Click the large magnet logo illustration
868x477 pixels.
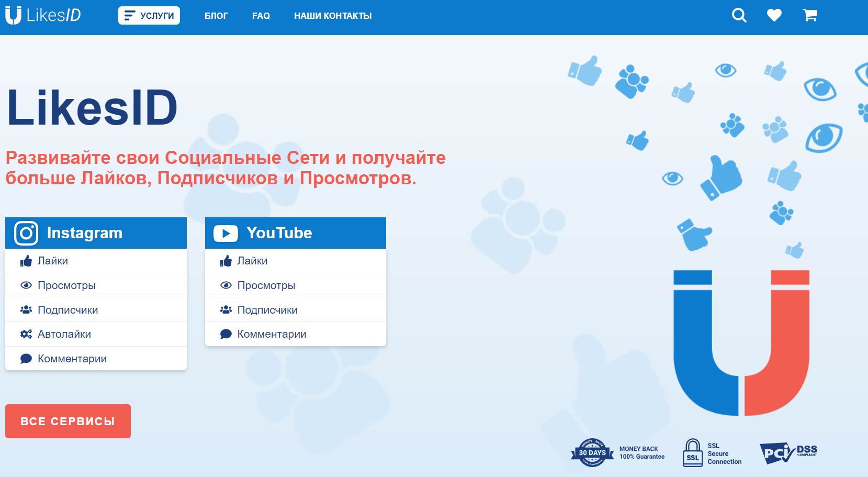click(x=741, y=343)
